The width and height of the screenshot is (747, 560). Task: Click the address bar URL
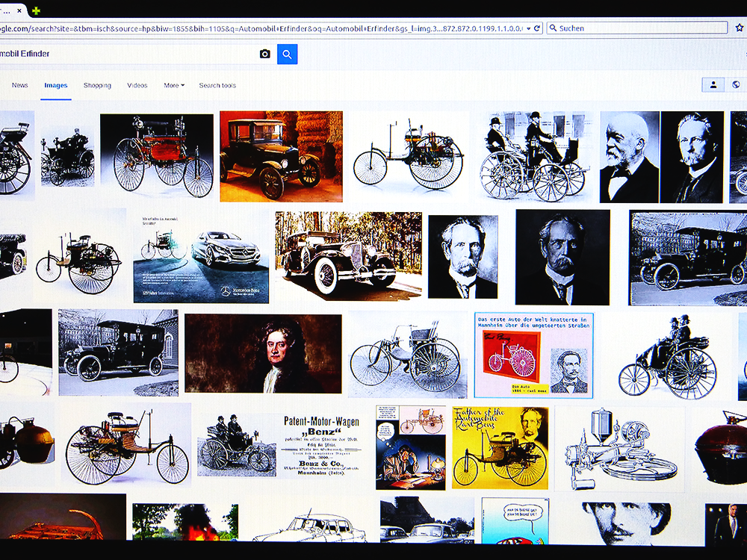[x=262, y=28]
